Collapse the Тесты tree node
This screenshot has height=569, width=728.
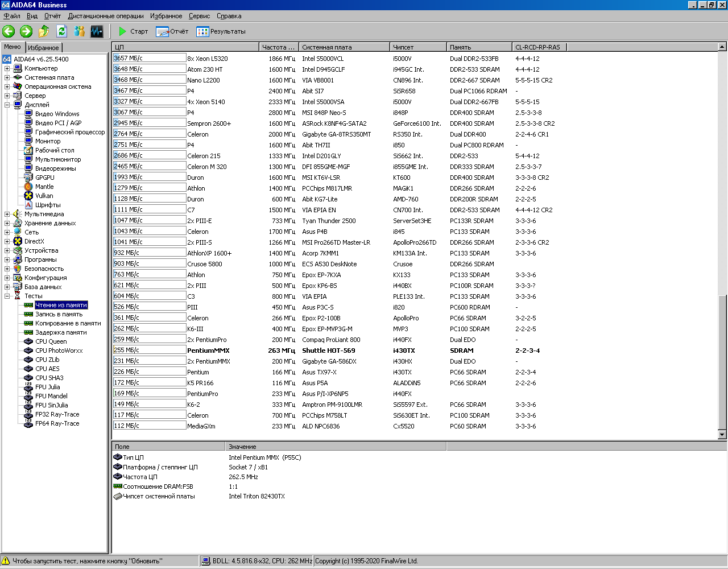coord(7,296)
